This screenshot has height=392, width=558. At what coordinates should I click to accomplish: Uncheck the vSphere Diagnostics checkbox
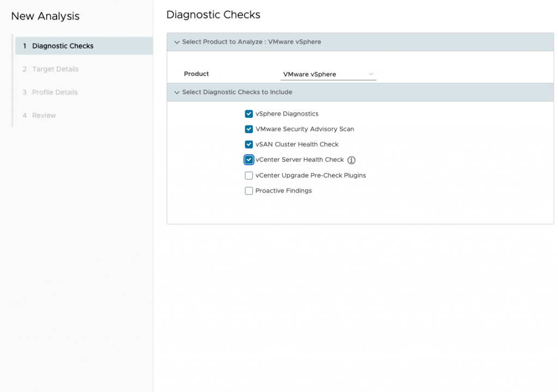pos(248,114)
